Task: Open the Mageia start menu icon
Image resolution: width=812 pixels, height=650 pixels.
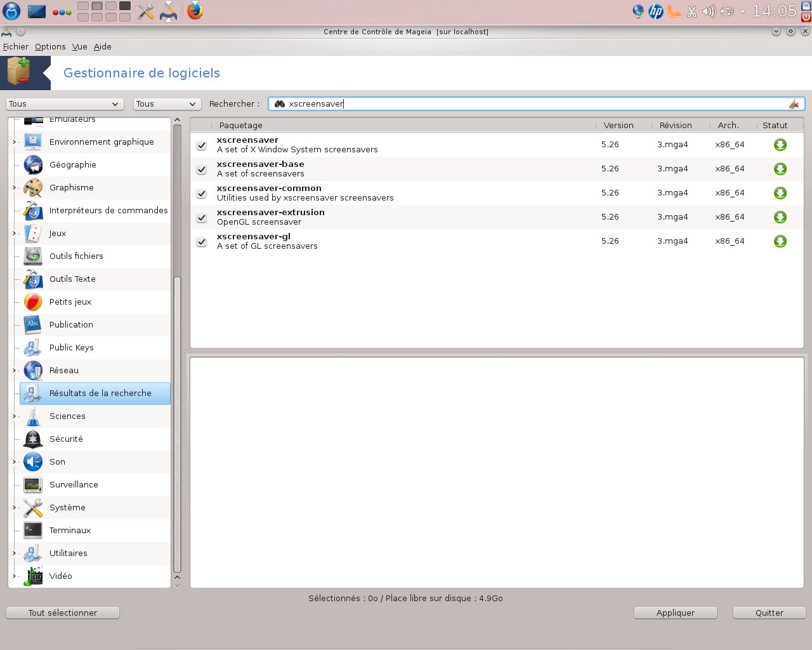Action: (11, 11)
